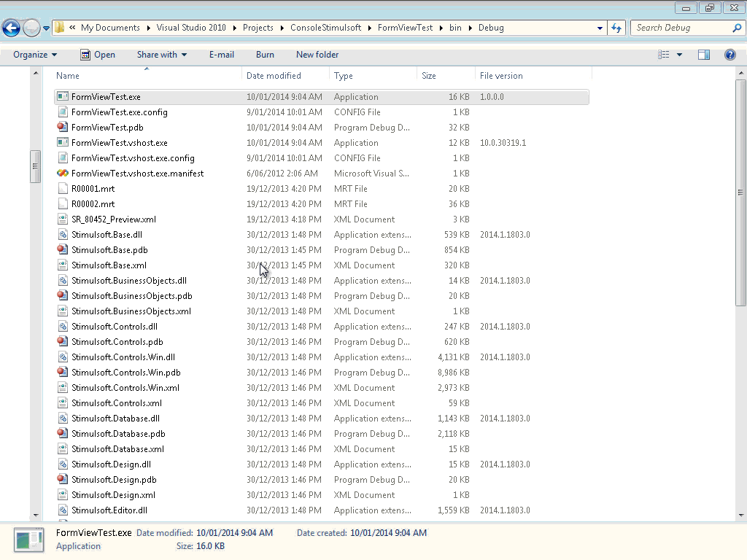The height and width of the screenshot is (560, 747).
Task: Click the Stimulsoft.Editor.dll file icon
Action: coord(63,510)
